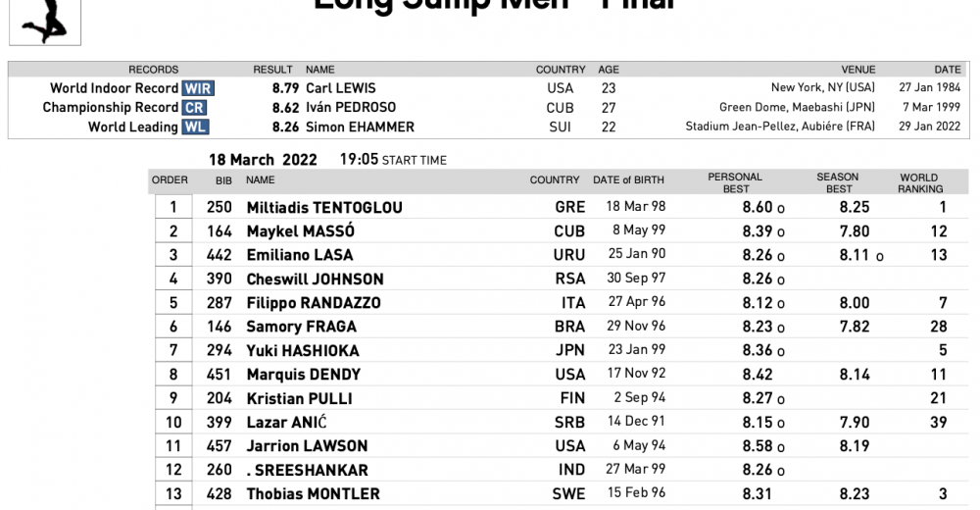Click on Thobias MONTLER's name
The width and height of the screenshot is (980, 510).
click(313, 494)
